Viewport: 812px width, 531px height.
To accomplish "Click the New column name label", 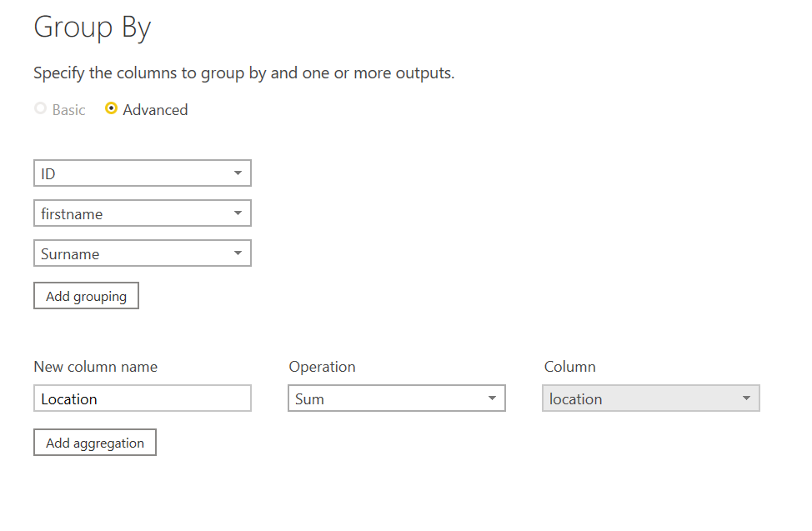I will coord(96,367).
